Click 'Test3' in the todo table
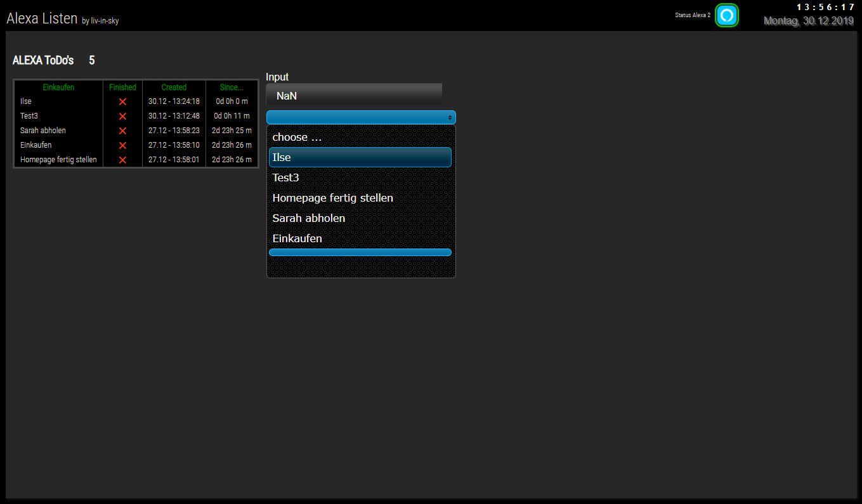This screenshot has width=862, height=504. 29,116
